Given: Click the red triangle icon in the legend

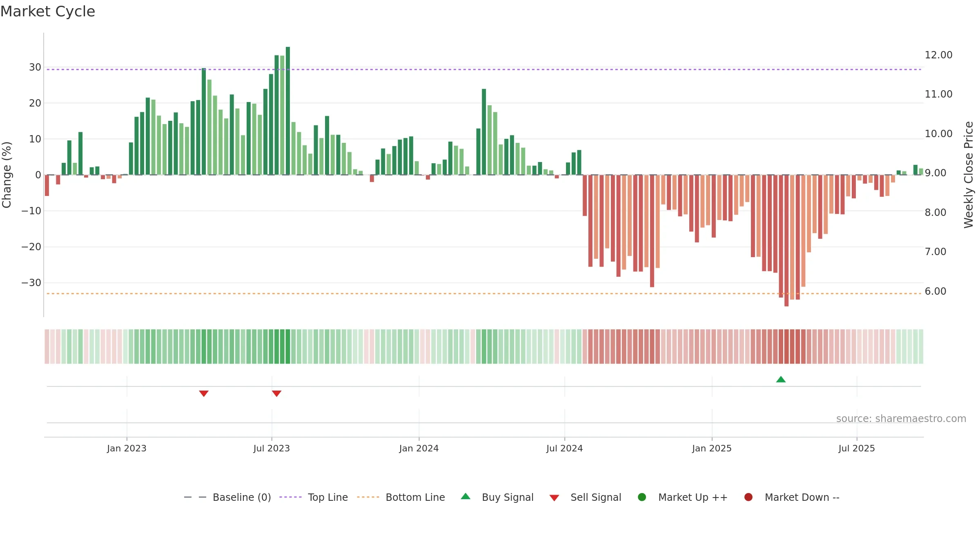Looking at the screenshot, I should click(x=554, y=498).
